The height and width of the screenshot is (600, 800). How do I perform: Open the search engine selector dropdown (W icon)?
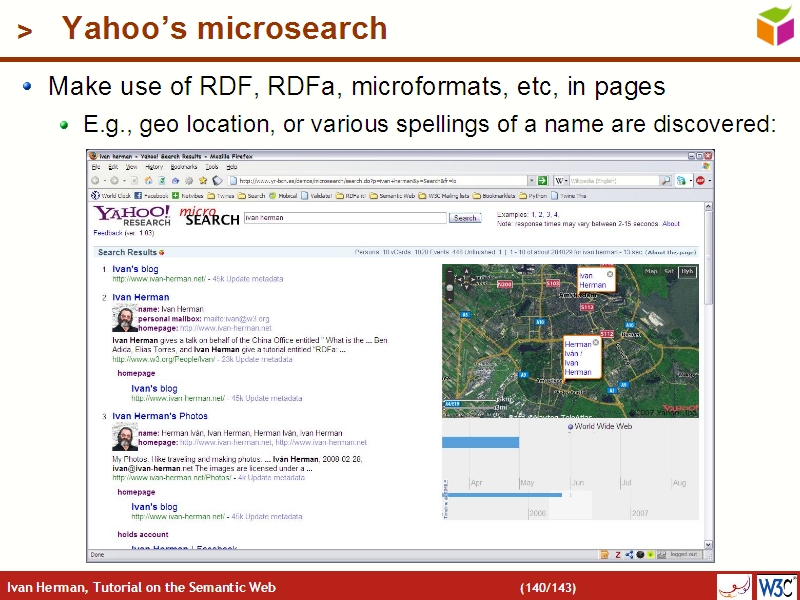(562, 181)
